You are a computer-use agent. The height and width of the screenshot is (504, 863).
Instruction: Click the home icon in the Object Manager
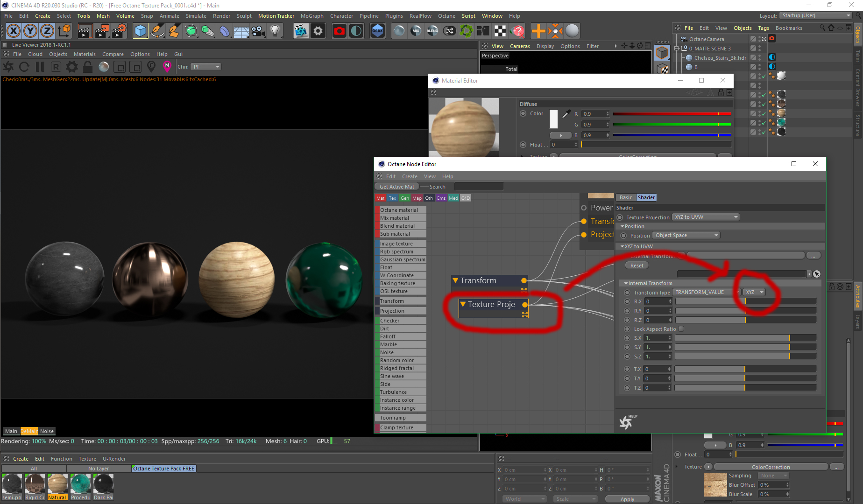point(831,28)
